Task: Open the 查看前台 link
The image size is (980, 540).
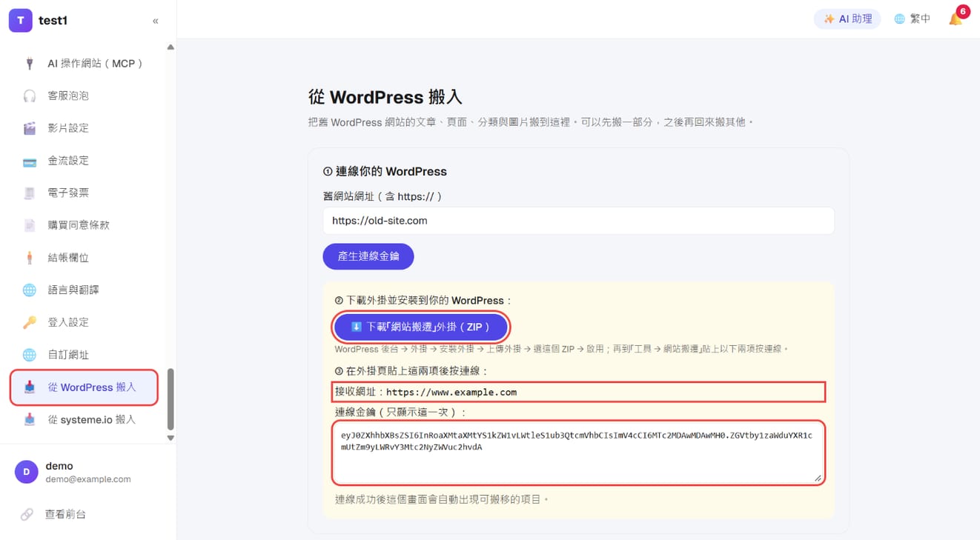Action: pos(65,514)
